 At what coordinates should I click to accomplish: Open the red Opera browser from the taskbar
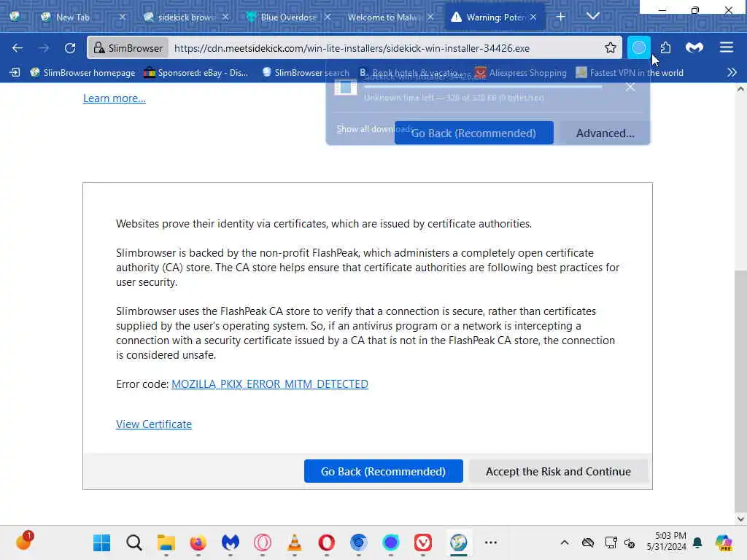[326, 542]
